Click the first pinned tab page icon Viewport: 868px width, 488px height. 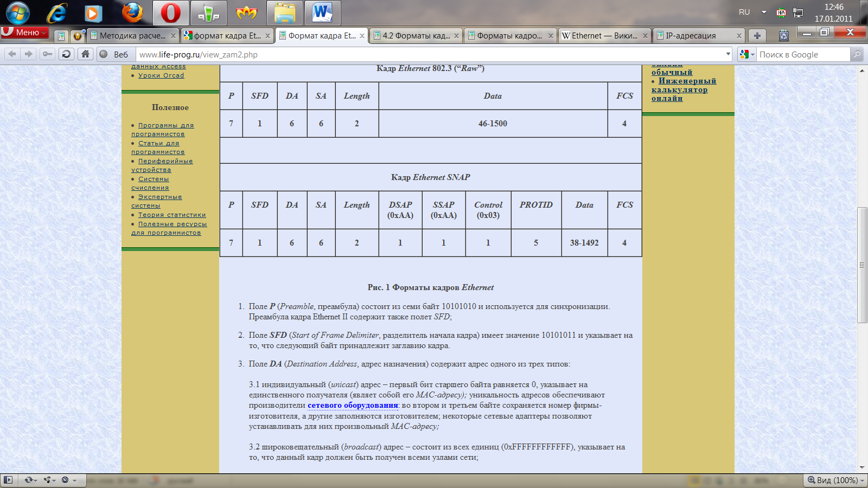(x=61, y=36)
